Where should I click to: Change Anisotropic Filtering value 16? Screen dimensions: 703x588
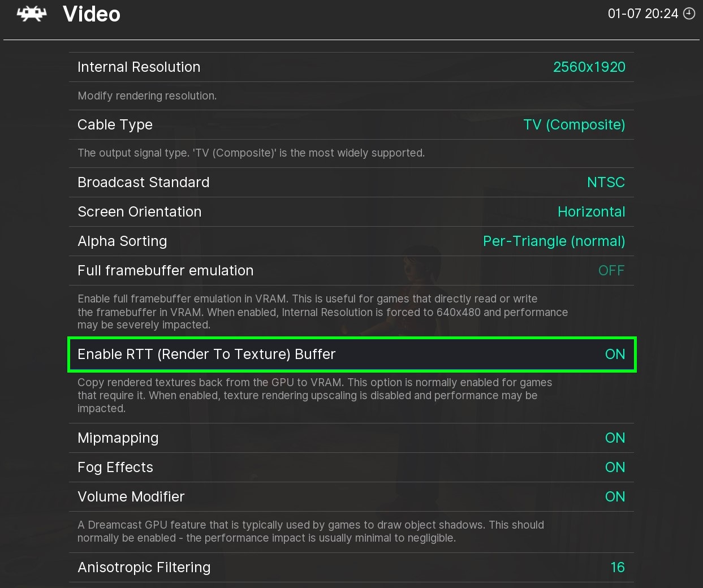point(617,568)
